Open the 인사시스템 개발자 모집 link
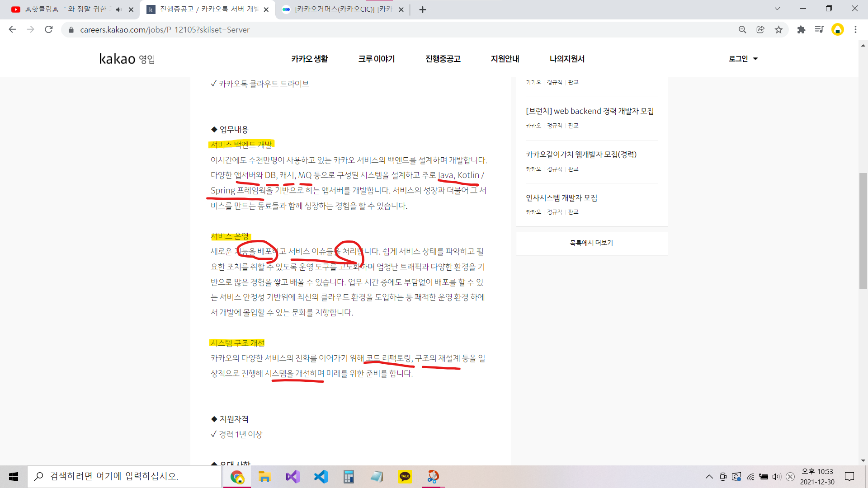The width and height of the screenshot is (868, 488). (x=561, y=198)
